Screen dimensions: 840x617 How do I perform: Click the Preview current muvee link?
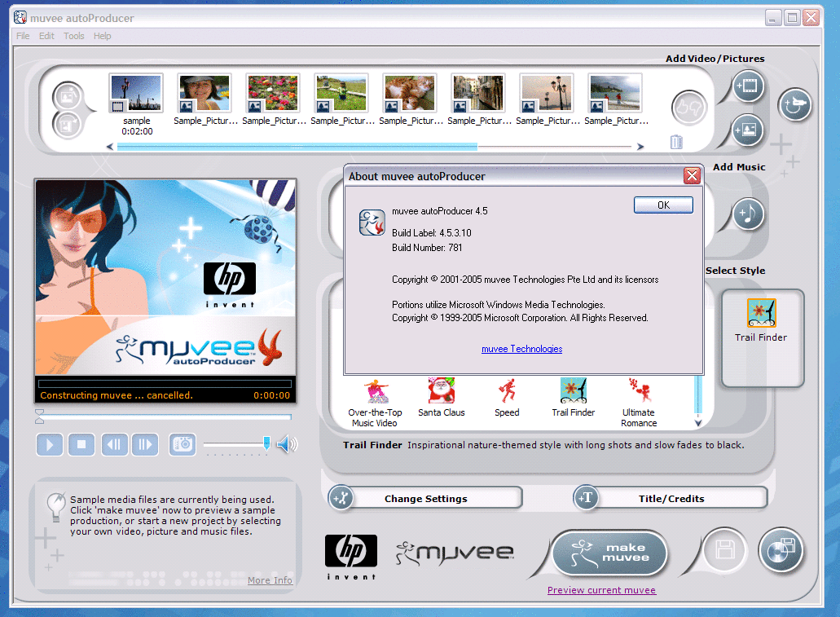click(601, 590)
